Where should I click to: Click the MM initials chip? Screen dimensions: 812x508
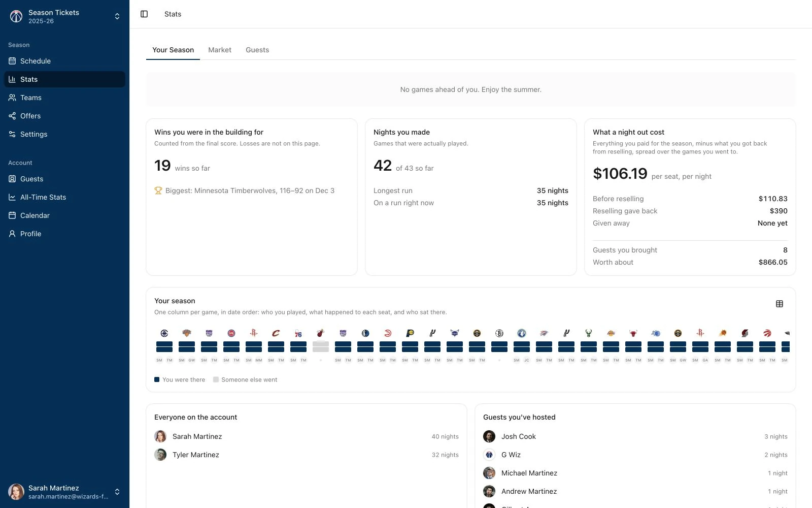(x=259, y=360)
